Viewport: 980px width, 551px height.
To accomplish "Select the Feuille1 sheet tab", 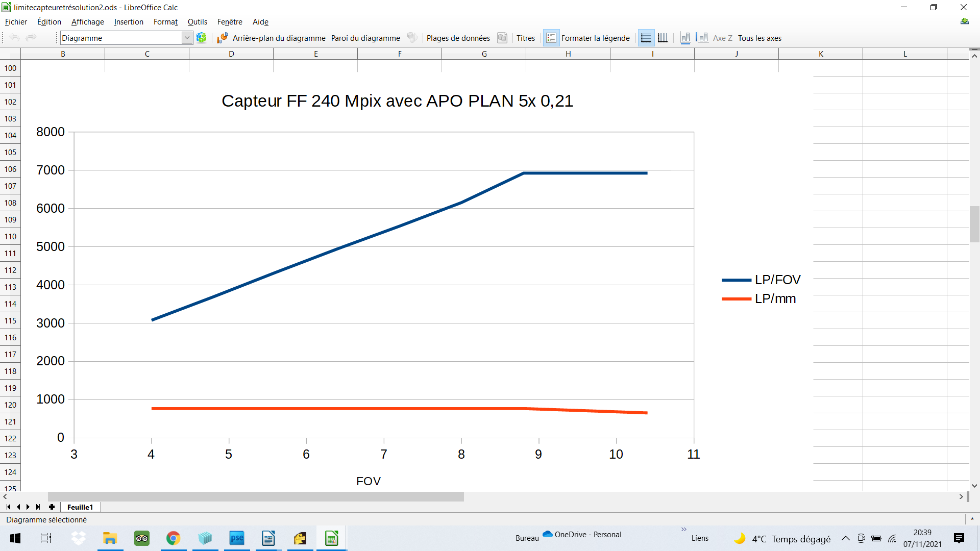I will pyautogui.click(x=80, y=507).
